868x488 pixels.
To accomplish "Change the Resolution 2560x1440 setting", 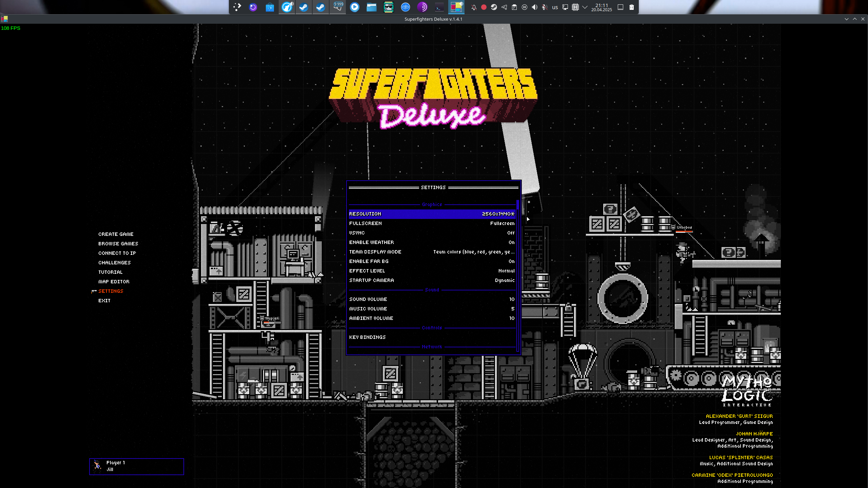I will click(x=432, y=214).
